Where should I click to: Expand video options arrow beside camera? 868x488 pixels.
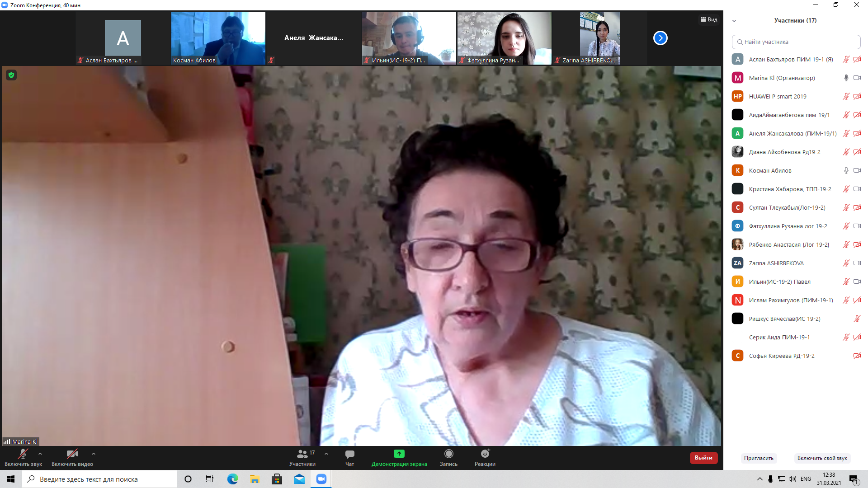[x=94, y=454]
